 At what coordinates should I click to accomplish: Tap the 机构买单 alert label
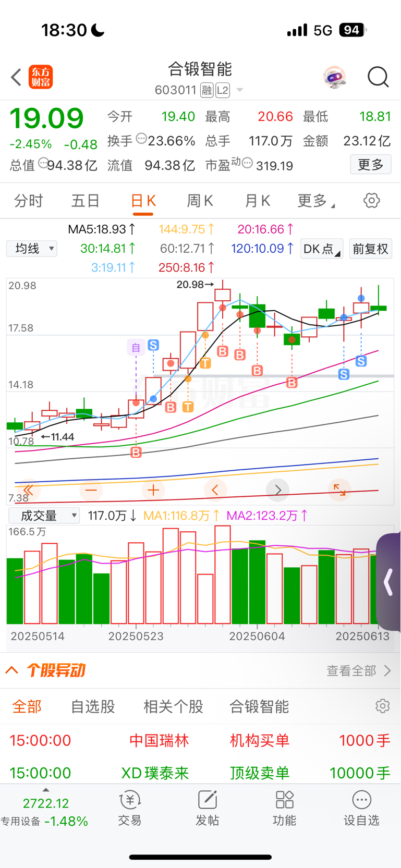(259, 740)
